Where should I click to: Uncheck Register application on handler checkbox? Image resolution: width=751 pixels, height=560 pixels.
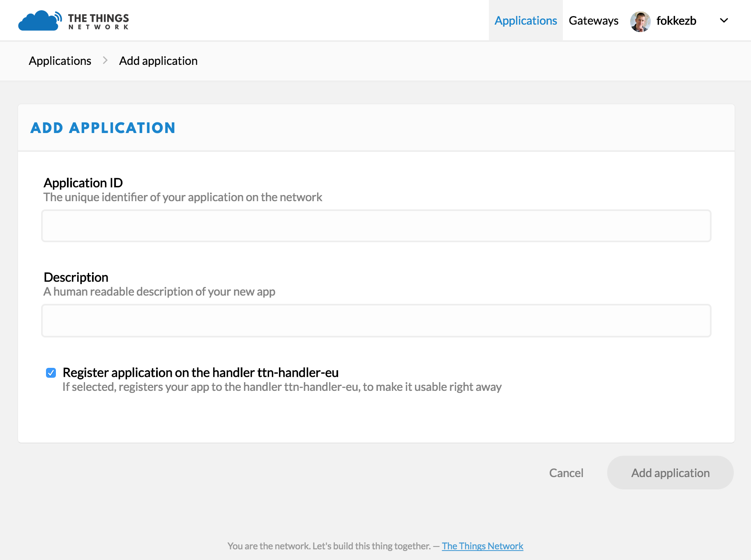(x=51, y=373)
